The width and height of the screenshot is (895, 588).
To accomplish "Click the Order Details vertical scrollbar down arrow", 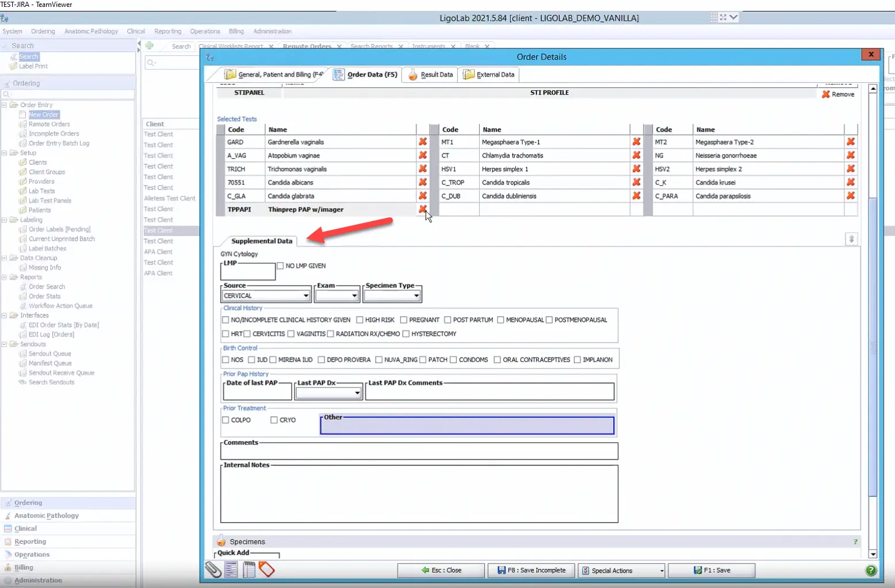I will click(873, 554).
